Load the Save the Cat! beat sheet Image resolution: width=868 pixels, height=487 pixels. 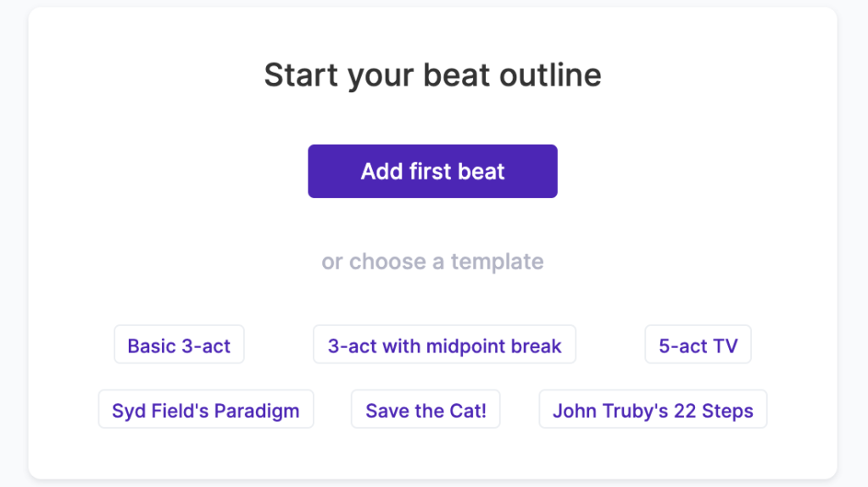pyautogui.click(x=426, y=409)
